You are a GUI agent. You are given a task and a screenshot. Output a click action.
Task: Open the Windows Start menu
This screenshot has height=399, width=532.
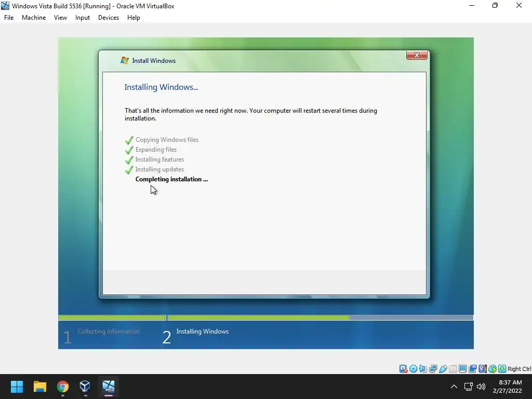point(17,387)
